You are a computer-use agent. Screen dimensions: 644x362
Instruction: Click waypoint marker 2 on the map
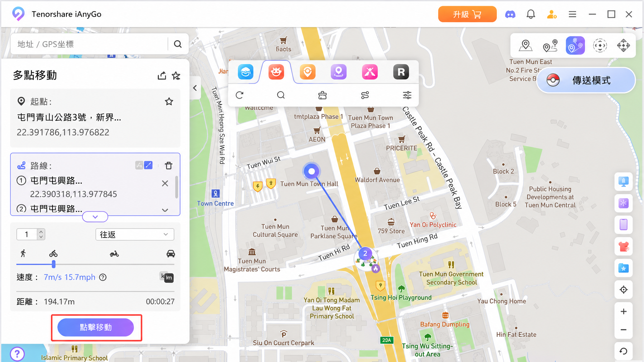(365, 253)
